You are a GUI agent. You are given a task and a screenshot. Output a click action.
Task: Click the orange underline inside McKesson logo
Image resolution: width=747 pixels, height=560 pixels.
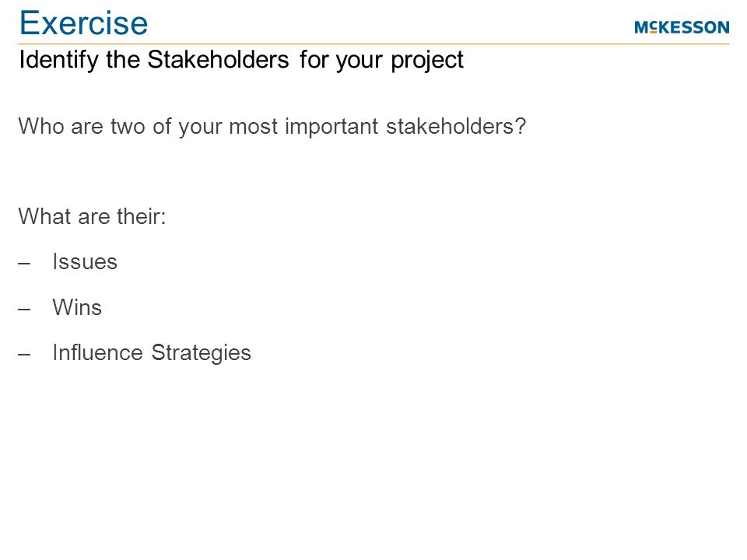(x=654, y=32)
